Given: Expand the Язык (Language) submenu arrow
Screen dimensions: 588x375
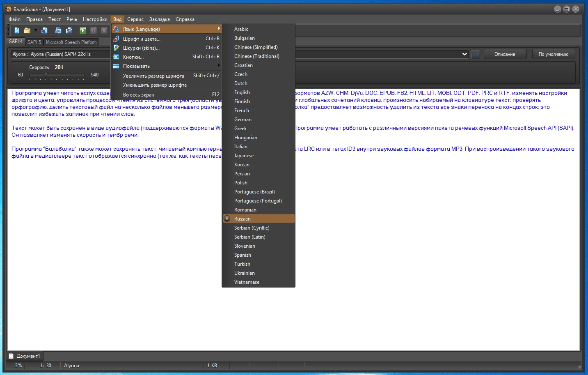Looking at the screenshot, I should point(219,29).
